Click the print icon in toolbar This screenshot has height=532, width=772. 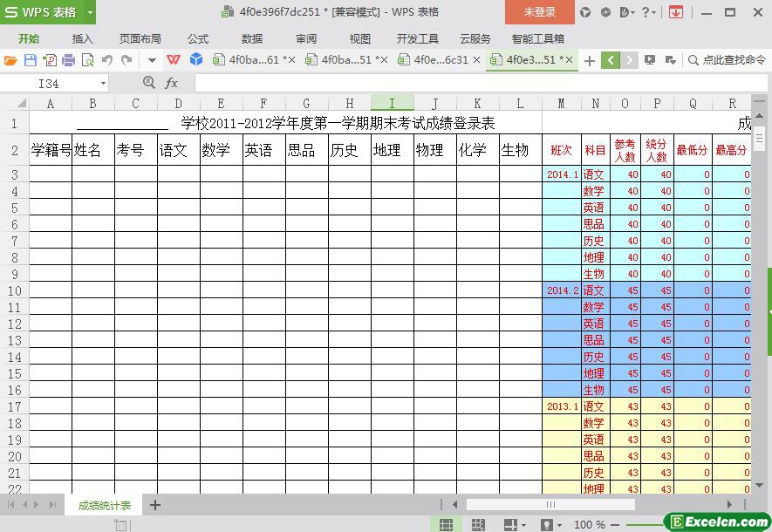68,60
